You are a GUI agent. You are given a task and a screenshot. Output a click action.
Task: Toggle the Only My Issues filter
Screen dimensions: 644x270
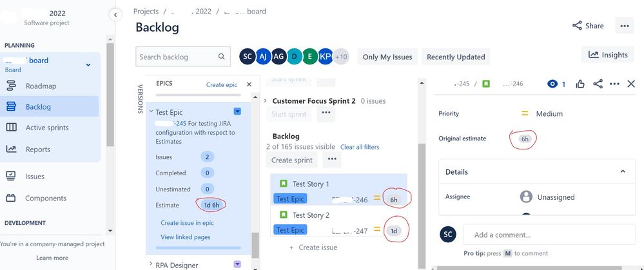point(387,57)
